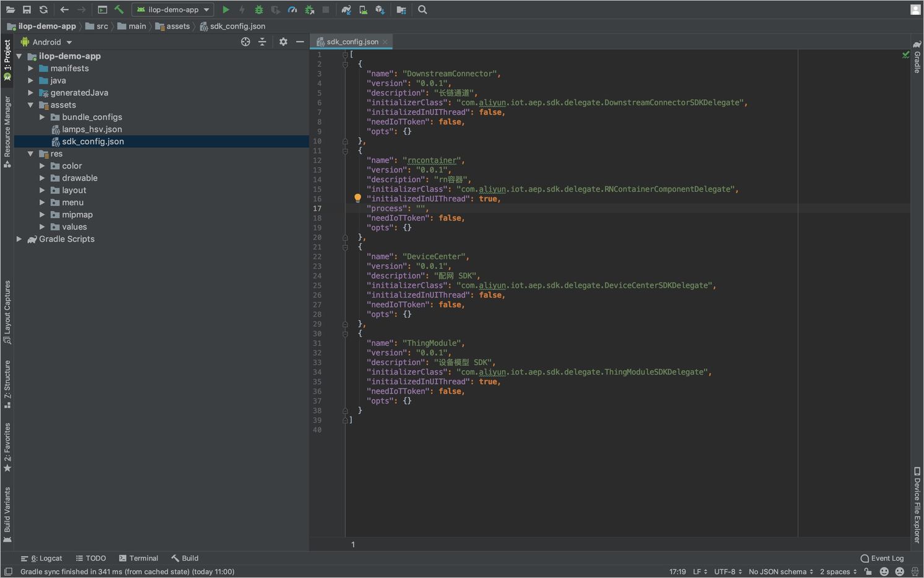
Task: Click the read-only lock icon in status bar
Action: pos(868,572)
